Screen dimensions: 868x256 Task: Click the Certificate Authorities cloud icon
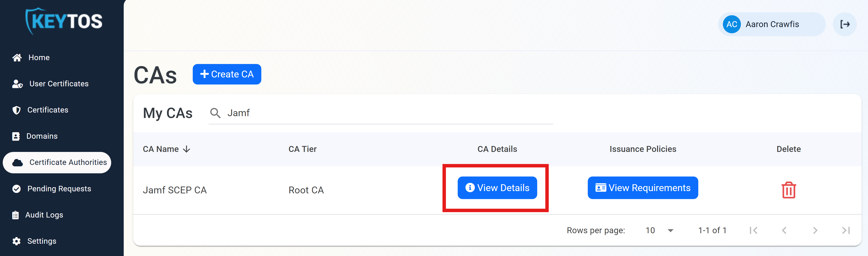pyautogui.click(x=17, y=162)
